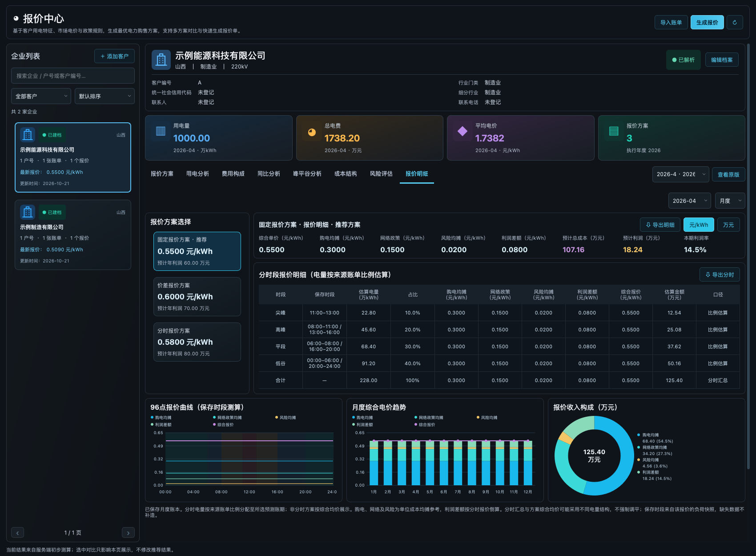
Task: Click the 编辑档案 button
Action: [x=722, y=60]
